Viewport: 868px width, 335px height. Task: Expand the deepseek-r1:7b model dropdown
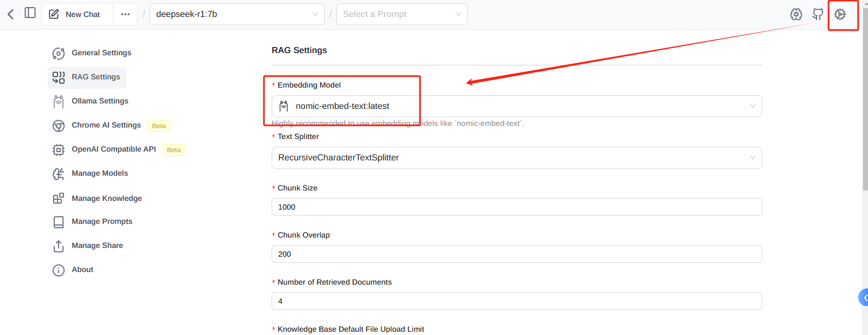point(237,14)
